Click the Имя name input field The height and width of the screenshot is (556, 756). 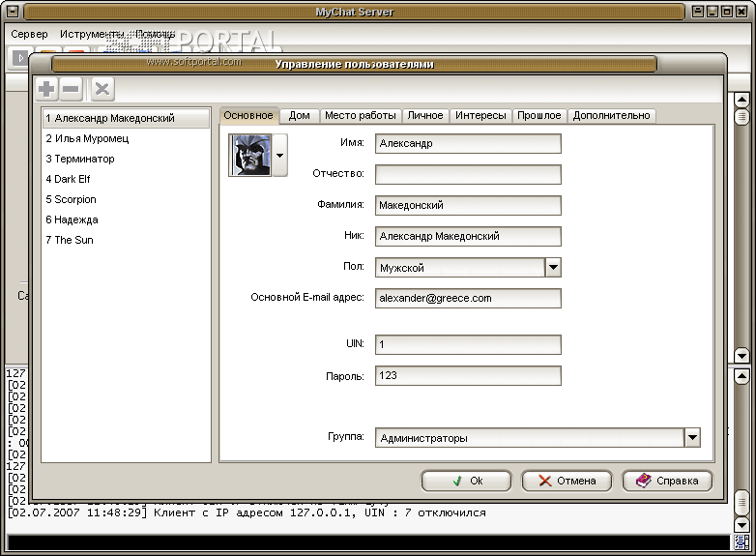(x=468, y=144)
